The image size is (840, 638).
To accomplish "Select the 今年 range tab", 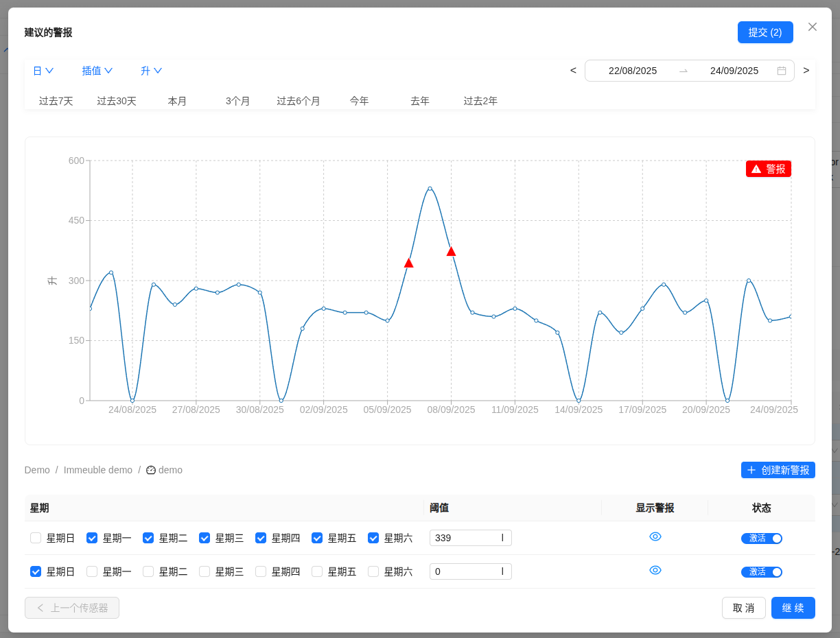I will [x=359, y=101].
